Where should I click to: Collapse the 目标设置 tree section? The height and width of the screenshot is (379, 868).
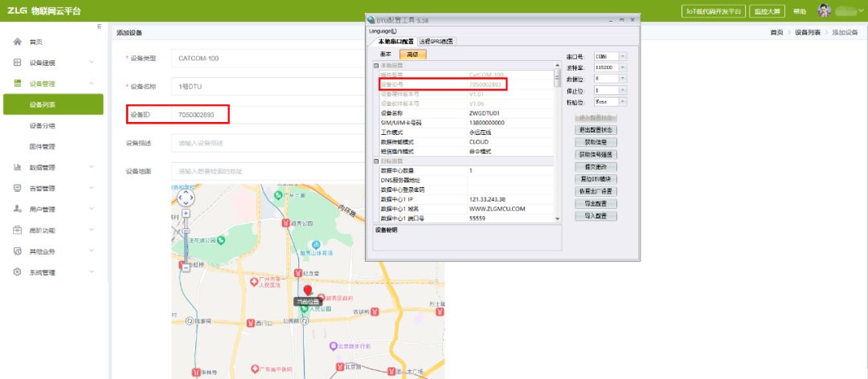[376, 161]
